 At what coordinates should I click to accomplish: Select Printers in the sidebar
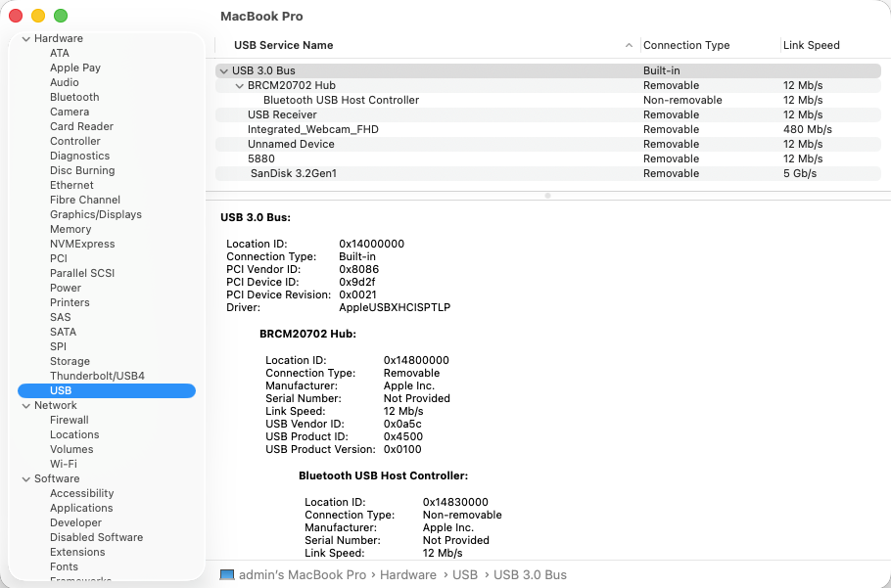pos(70,303)
